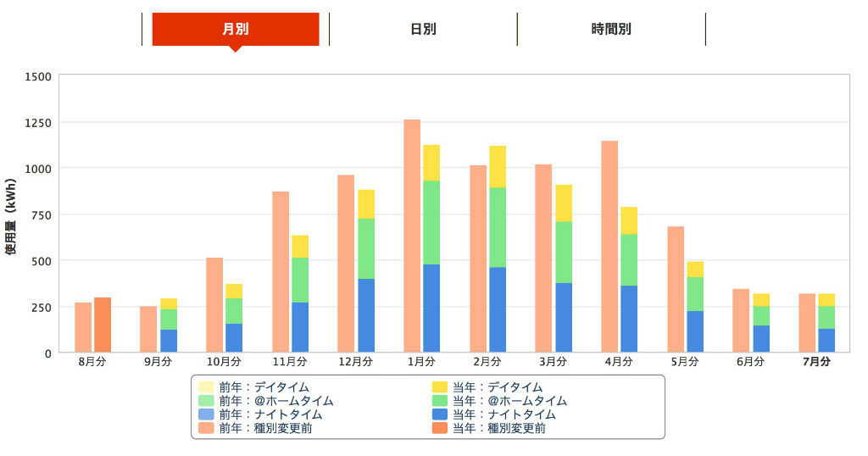The height and width of the screenshot is (456, 868).
Task: Toggle 前年：@ホームタイム legend entry
Action: tap(275, 401)
